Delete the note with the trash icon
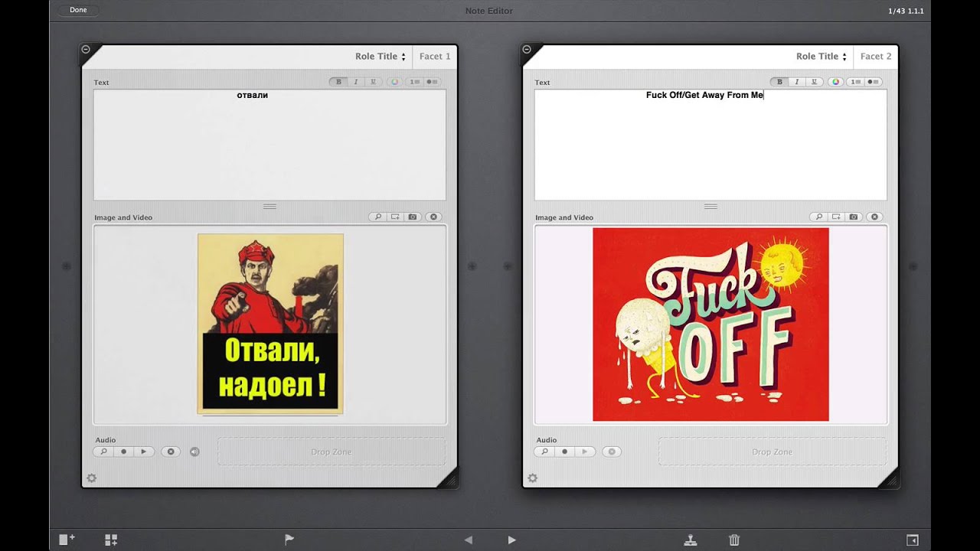This screenshot has width=980, height=551. click(x=734, y=540)
